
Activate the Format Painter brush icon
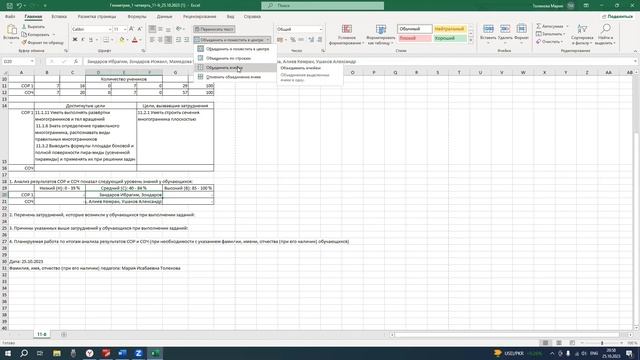tap(24, 42)
